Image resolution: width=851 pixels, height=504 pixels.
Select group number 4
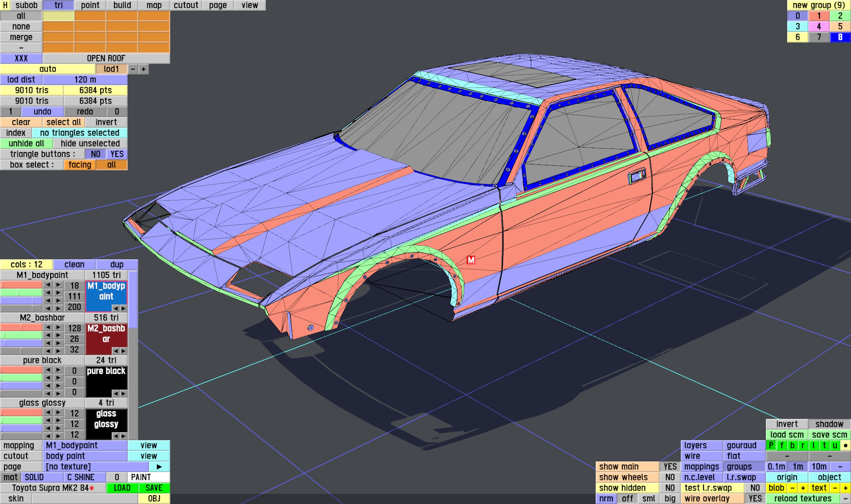819,27
